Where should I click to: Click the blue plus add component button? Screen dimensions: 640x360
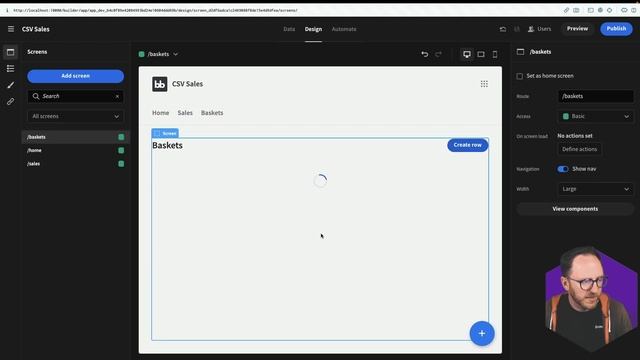click(482, 333)
